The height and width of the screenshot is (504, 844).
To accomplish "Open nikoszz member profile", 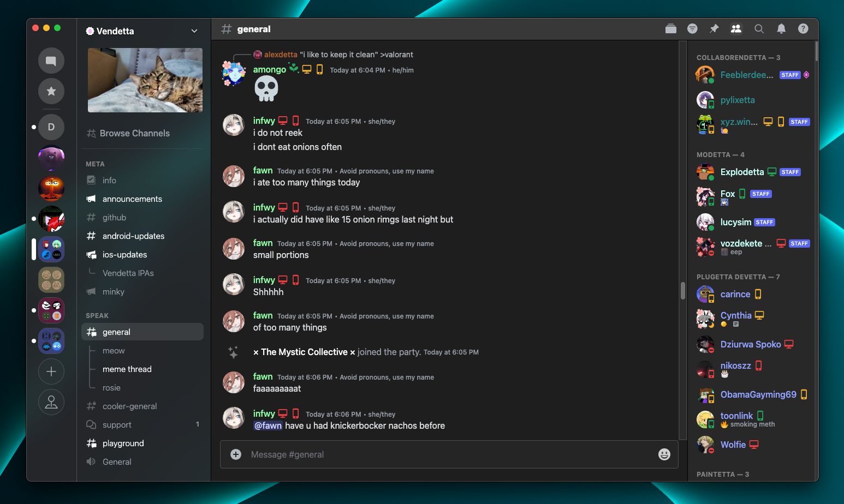I will coord(752,369).
